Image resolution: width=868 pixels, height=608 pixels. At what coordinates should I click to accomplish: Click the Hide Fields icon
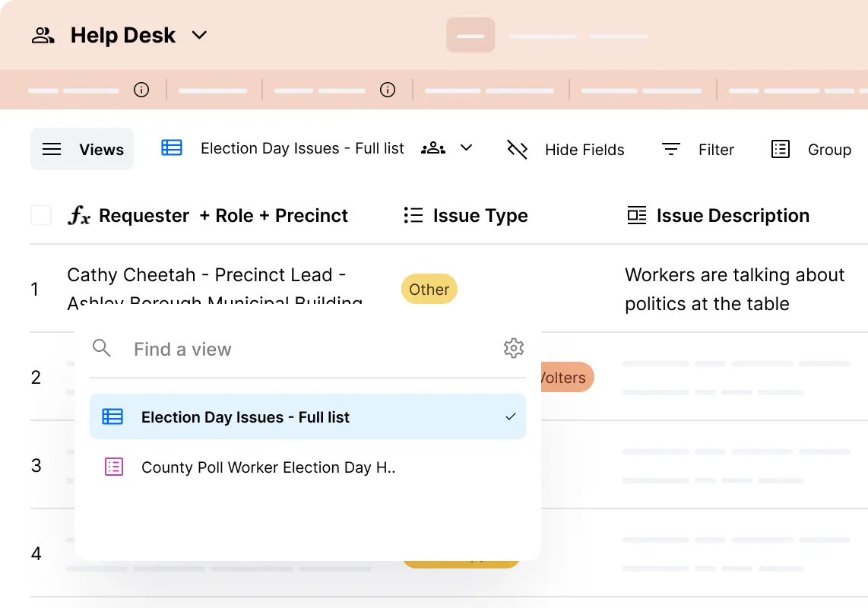click(x=517, y=149)
